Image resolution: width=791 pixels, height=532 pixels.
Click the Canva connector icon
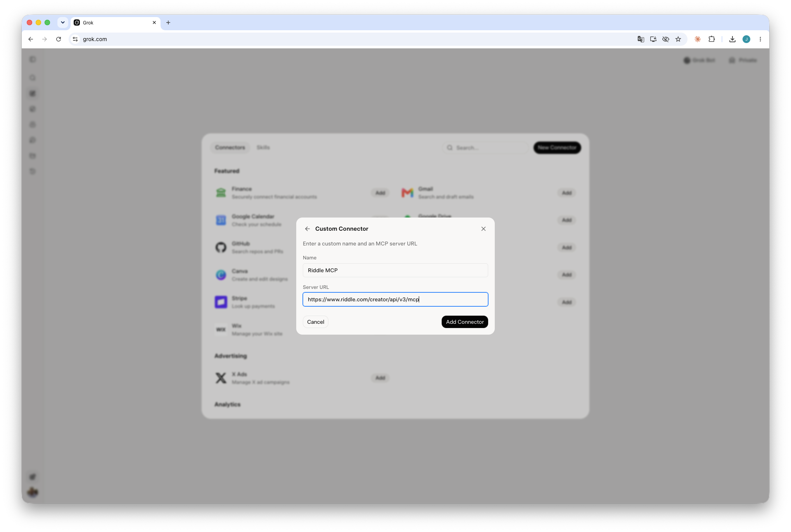[x=221, y=275]
